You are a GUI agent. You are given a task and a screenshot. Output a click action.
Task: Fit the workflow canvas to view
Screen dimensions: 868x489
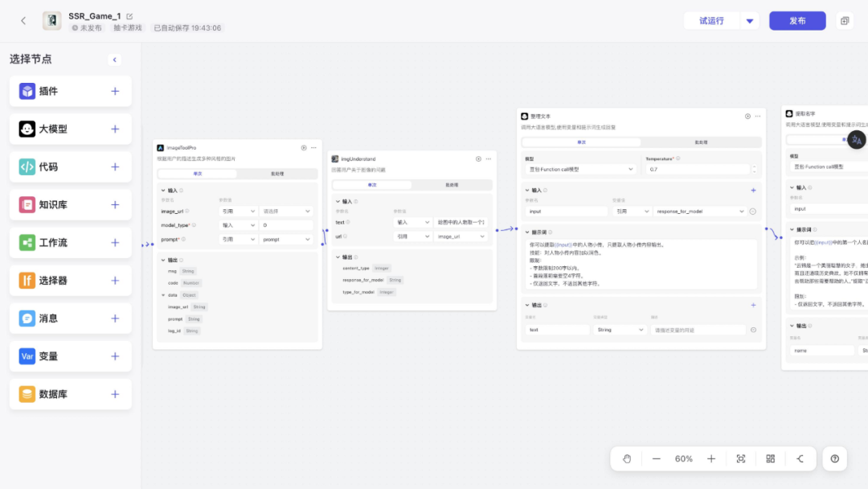click(741, 458)
